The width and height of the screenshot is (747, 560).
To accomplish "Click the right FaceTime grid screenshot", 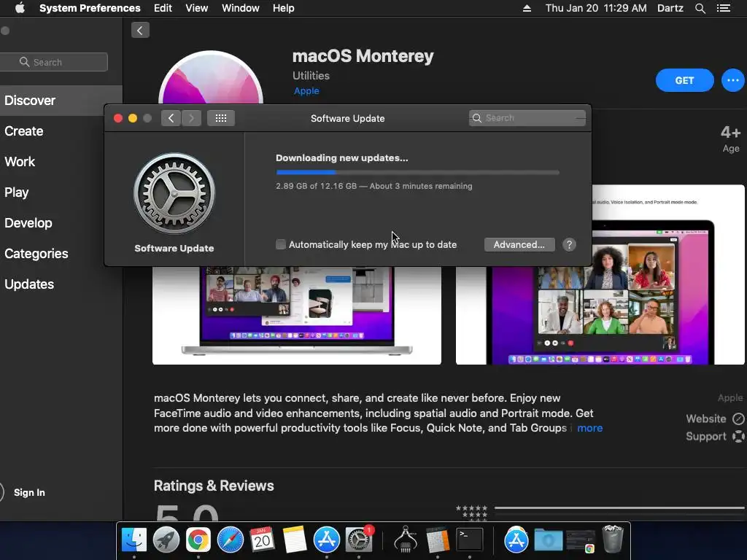I will click(x=600, y=275).
